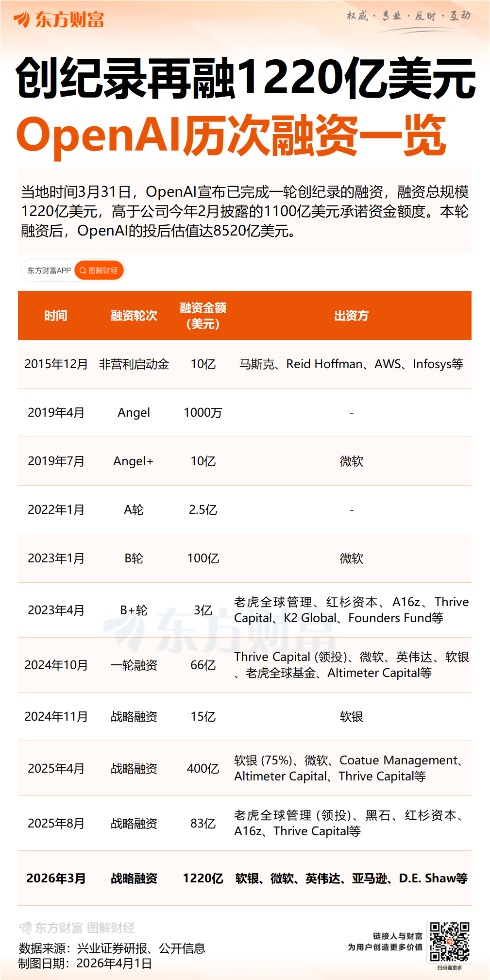Click the B+轮 round cell
The height and width of the screenshot is (980, 490).
pos(134,610)
